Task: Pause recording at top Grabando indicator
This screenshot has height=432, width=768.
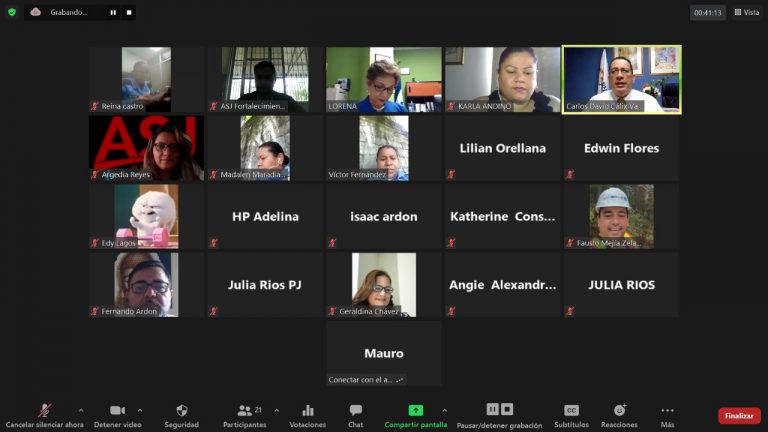Action: point(112,13)
